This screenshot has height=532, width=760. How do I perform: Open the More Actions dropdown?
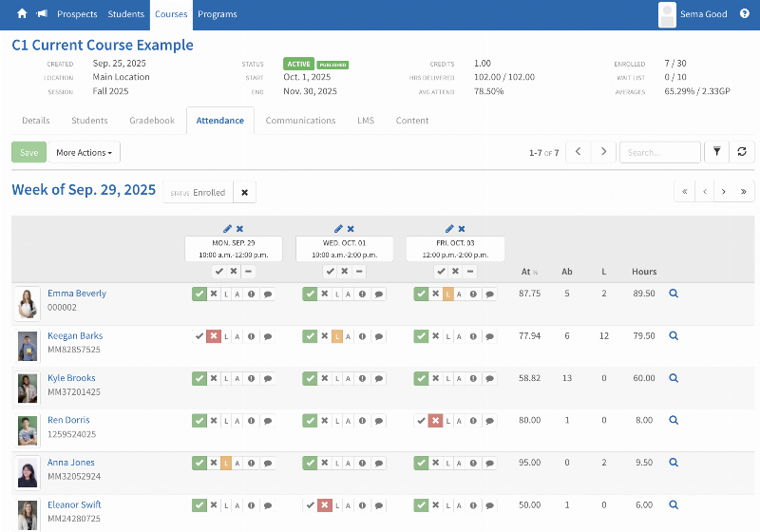[x=84, y=152]
